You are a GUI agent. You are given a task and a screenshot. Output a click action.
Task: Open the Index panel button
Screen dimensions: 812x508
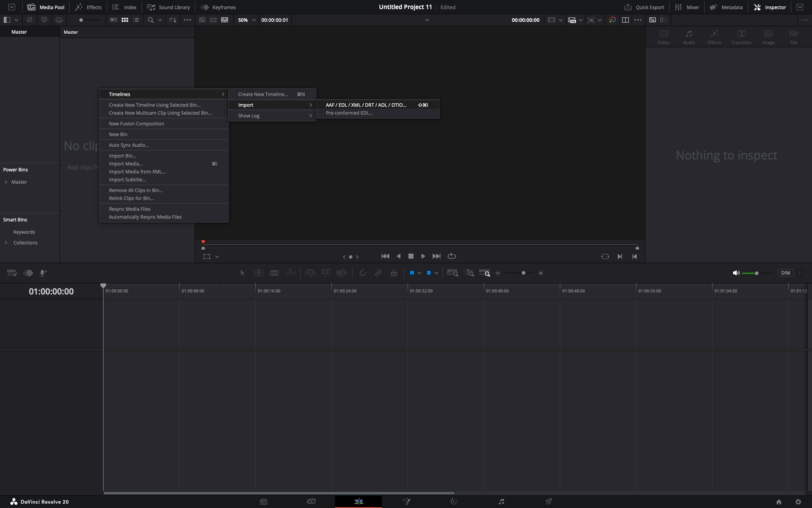(x=124, y=7)
